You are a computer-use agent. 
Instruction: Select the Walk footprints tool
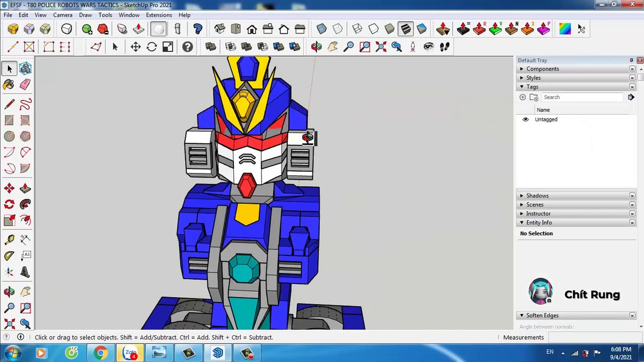point(445,47)
